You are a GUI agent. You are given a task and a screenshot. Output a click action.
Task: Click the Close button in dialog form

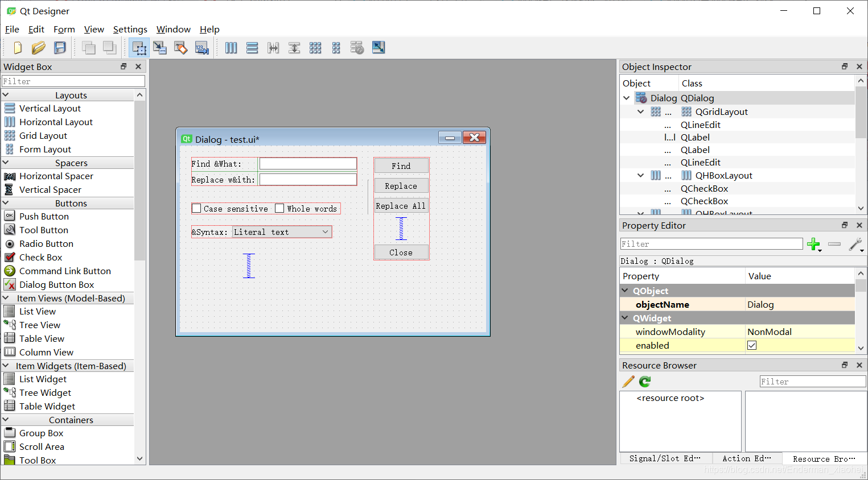tap(401, 253)
